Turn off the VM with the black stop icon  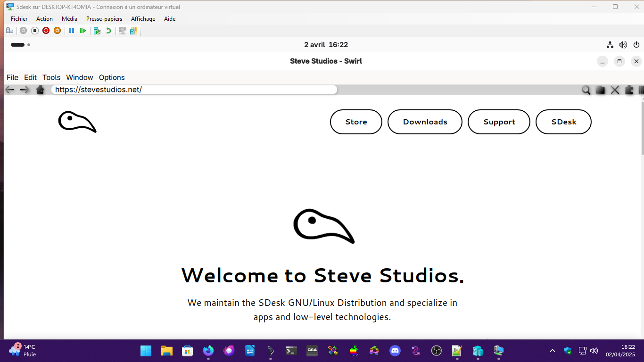[x=34, y=31]
